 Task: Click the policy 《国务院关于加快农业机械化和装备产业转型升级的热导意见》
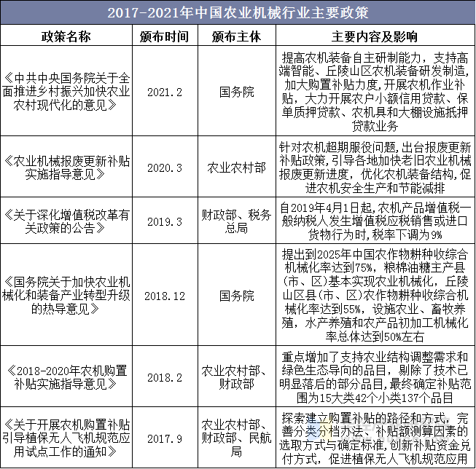pos(66,296)
